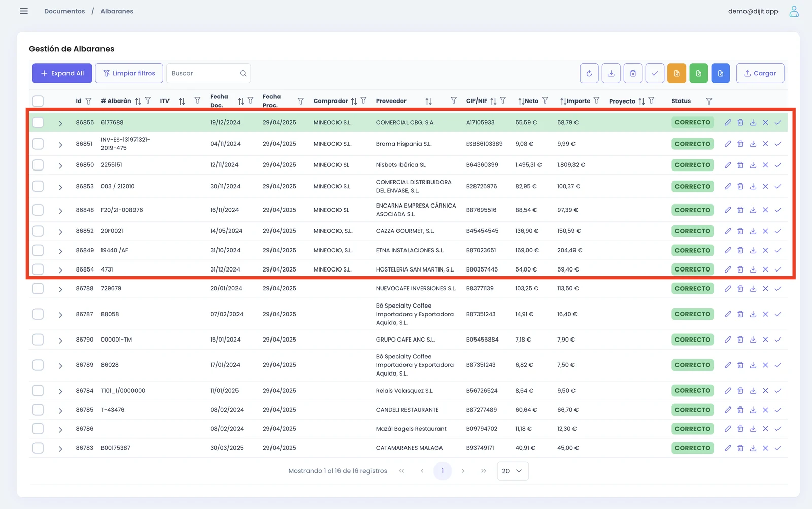The image size is (812, 509).
Task: Check the box for row 86786 Mazál Bagels
Action: click(38, 429)
